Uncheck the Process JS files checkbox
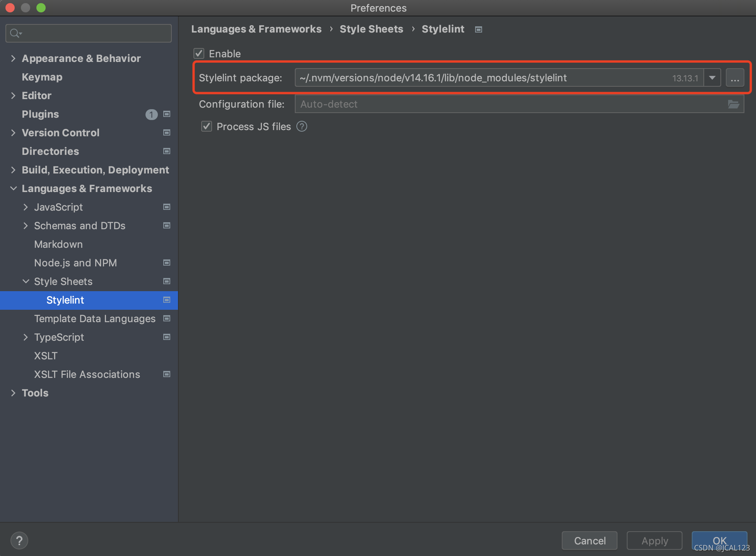The width and height of the screenshot is (756, 556). click(207, 127)
